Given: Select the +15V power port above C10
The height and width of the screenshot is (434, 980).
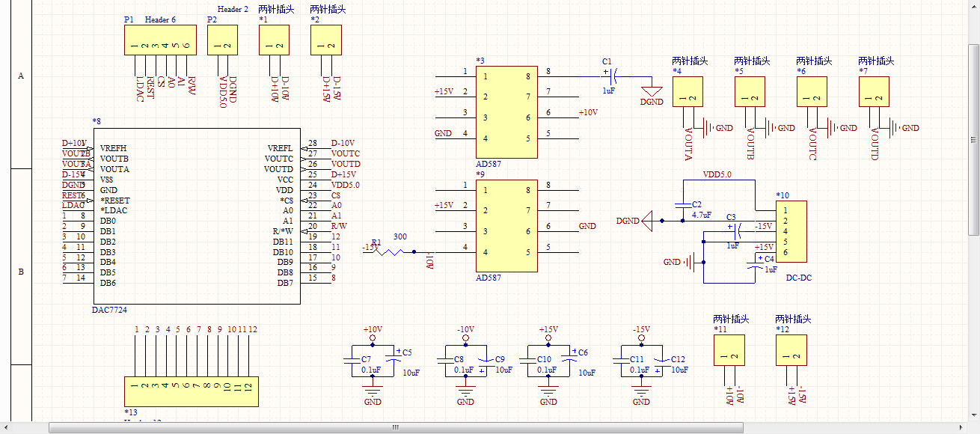Looking at the screenshot, I should click(x=548, y=334).
